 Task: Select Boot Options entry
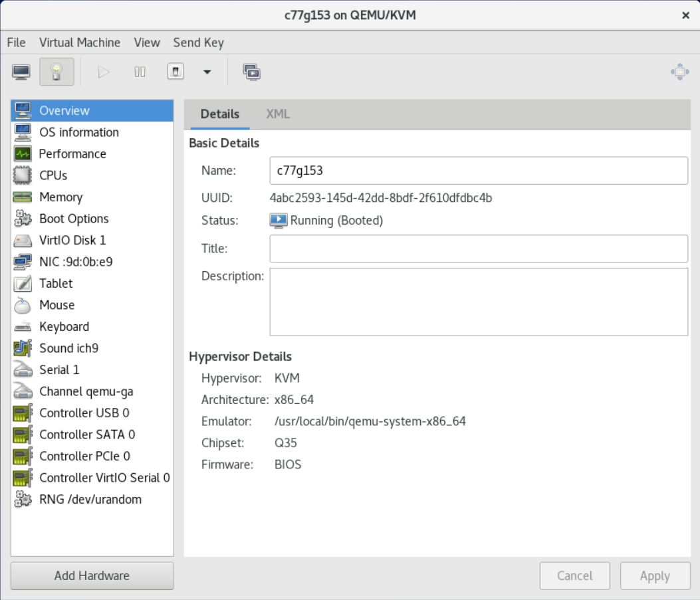[x=92, y=219]
